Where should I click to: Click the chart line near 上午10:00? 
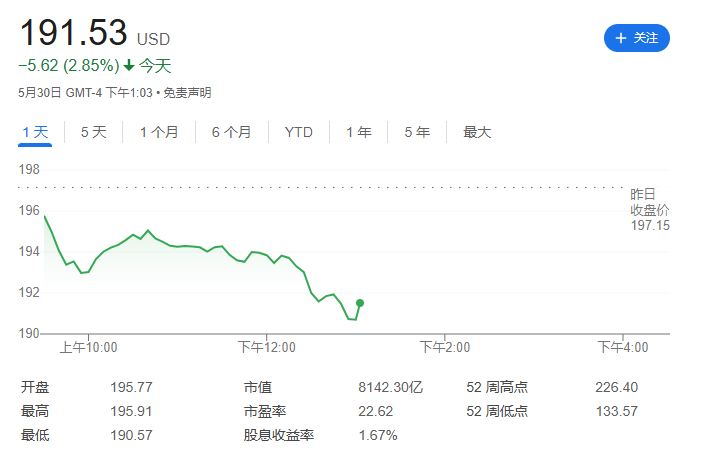pyautogui.click(x=88, y=272)
